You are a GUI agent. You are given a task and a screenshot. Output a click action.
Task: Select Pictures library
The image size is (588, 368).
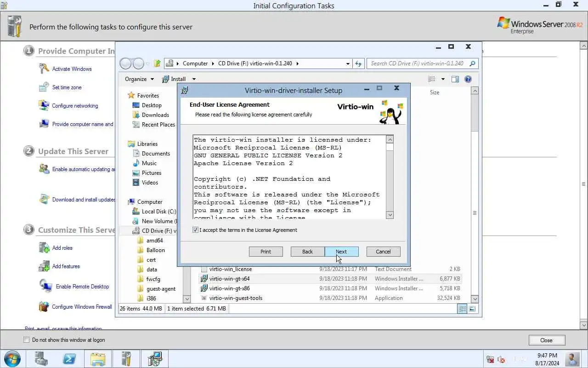[x=151, y=173]
